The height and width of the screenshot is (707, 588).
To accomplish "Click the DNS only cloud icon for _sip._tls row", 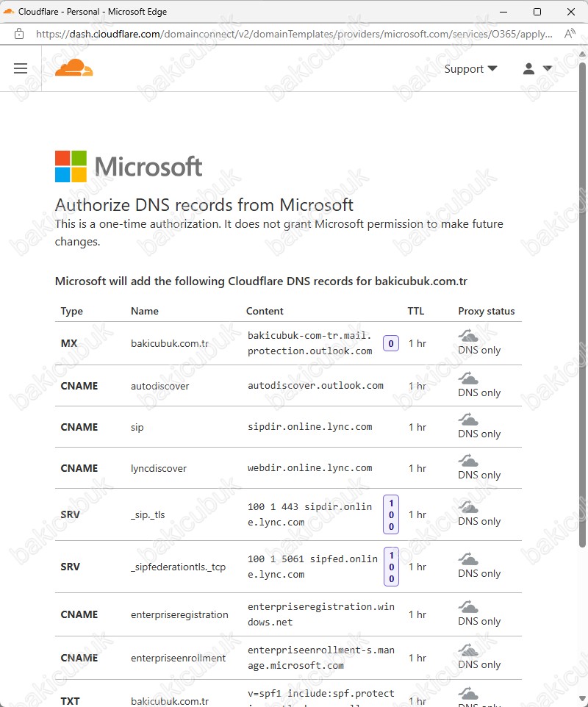I will pos(468,507).
